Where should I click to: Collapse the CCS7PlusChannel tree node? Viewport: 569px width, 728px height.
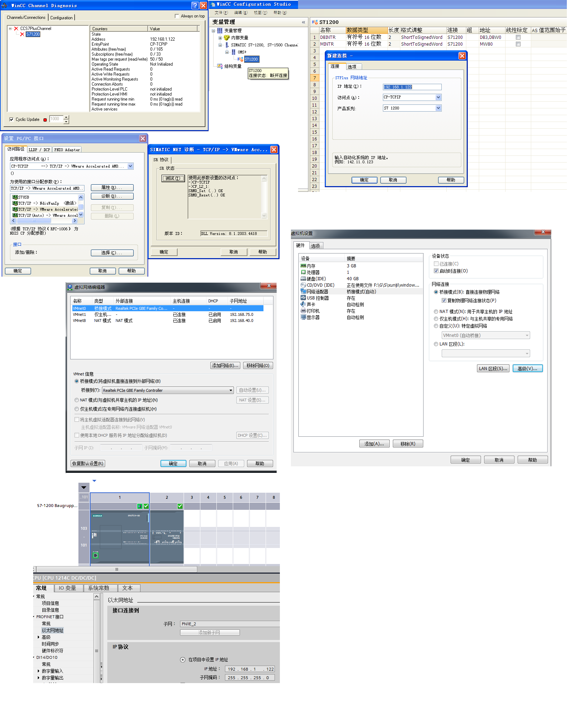pyautogui.click(x=10, y=29)
